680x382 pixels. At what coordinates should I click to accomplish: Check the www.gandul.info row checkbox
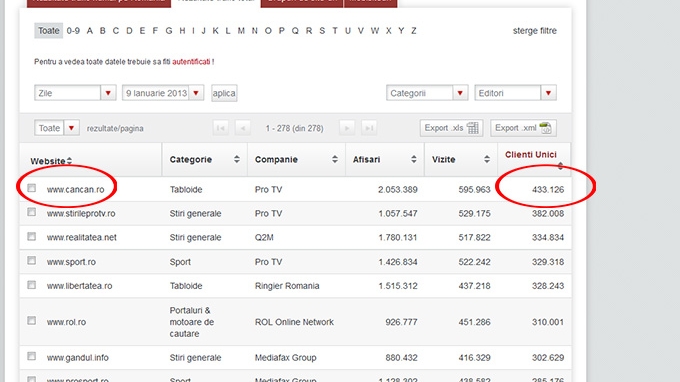point(31,356)
